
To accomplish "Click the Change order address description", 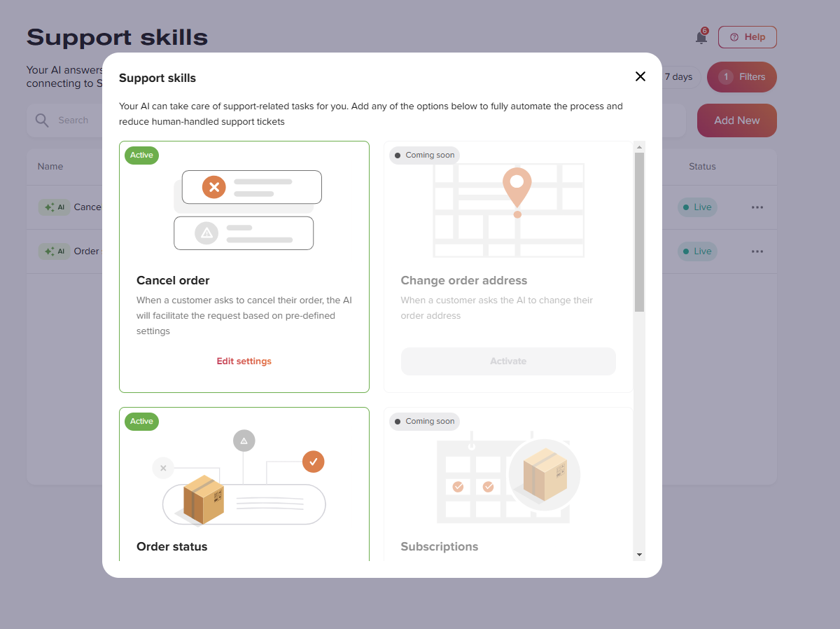I will click(x=497, y=308).
